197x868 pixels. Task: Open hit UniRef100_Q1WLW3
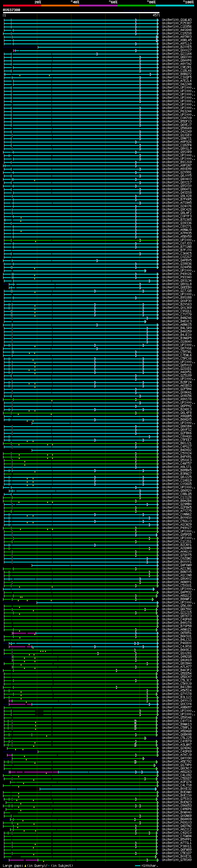(x=177, y=20)
